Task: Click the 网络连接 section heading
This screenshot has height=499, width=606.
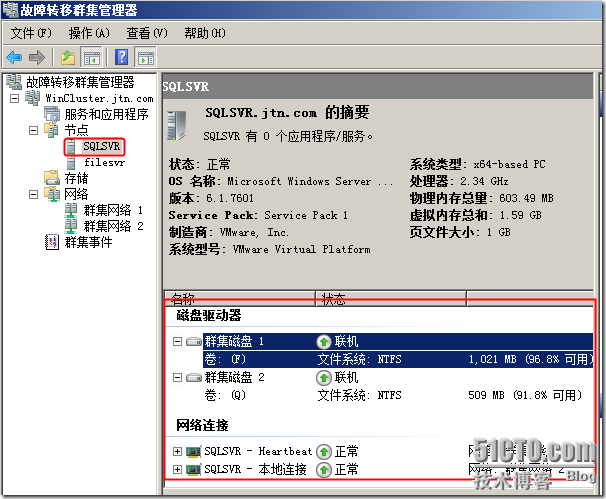Action: [203, 426]
